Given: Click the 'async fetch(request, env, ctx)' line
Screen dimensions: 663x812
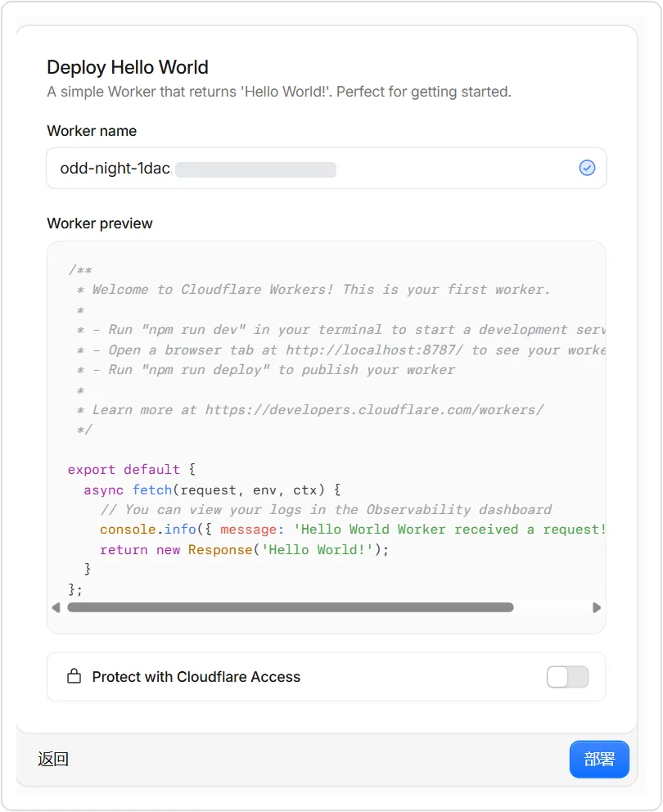Looking at the screenshot, I should click(212, 489).
